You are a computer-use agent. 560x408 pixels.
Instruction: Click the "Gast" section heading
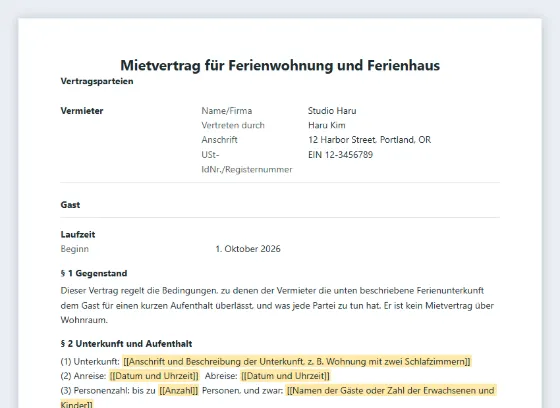coord(70,205)
